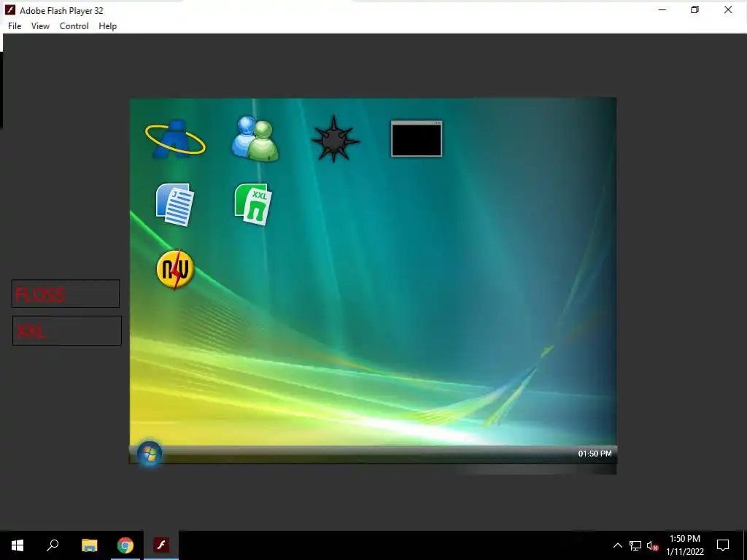Click the Vista start orb

tap(150, 454)
